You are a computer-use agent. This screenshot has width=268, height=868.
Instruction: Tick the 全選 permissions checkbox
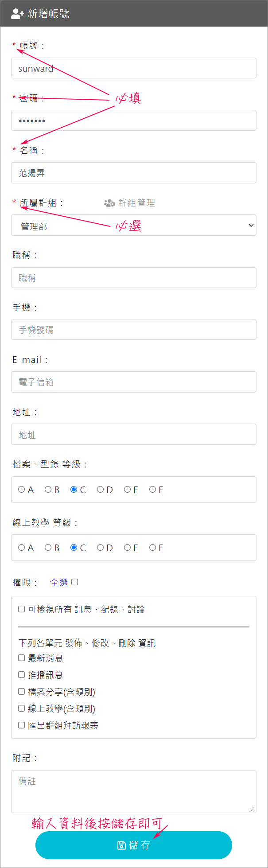(75, 582)
